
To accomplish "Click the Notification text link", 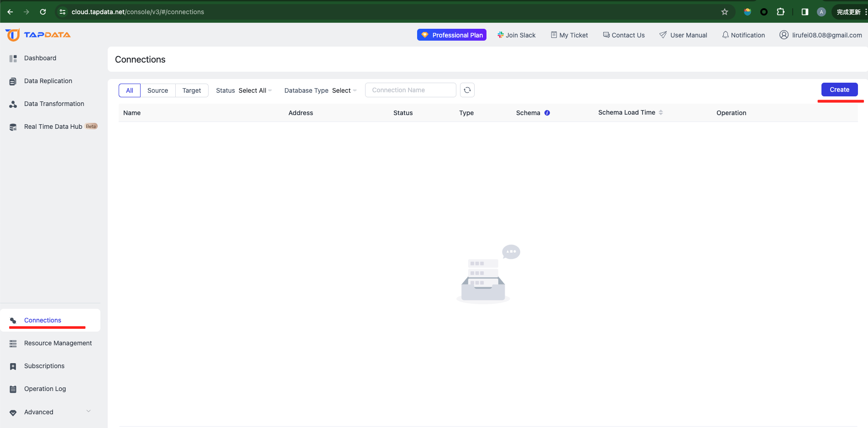I will click(748, 35).
